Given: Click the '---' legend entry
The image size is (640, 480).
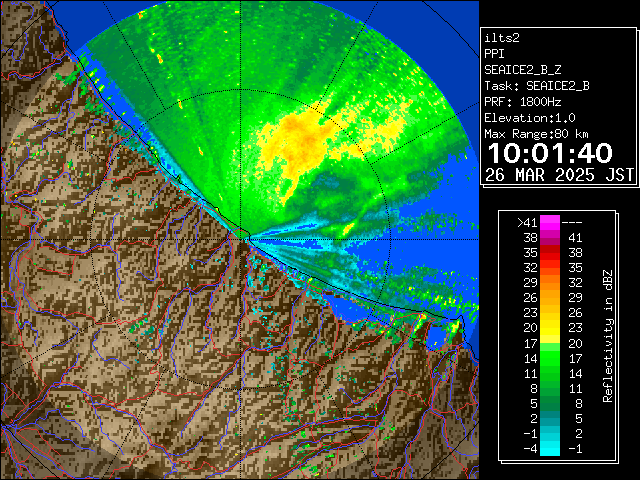Looking at the screenshot, I should 572,222.
